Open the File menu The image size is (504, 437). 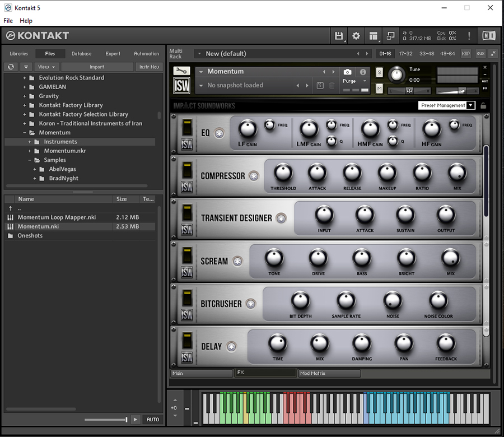[x=8, y=21]
